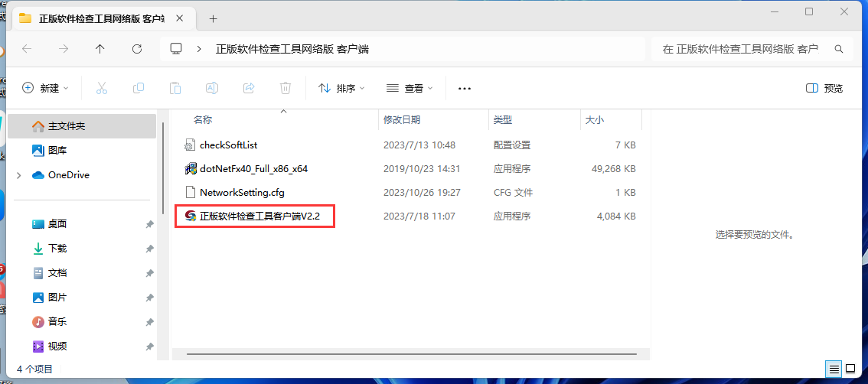Select file name dotNetFx40_Full_x86_x64
This screenshot has height=384, width=868.
[x=253, y=169]
